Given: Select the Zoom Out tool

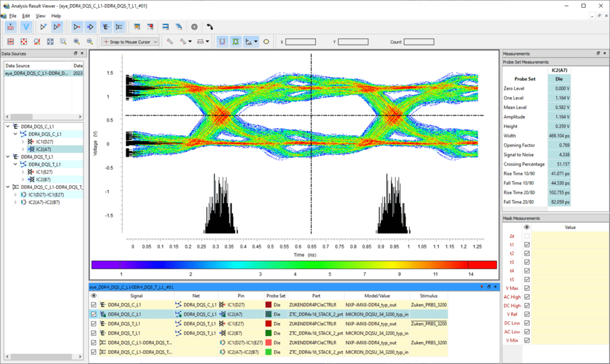Looking at the screenshot, I should 89,41.
